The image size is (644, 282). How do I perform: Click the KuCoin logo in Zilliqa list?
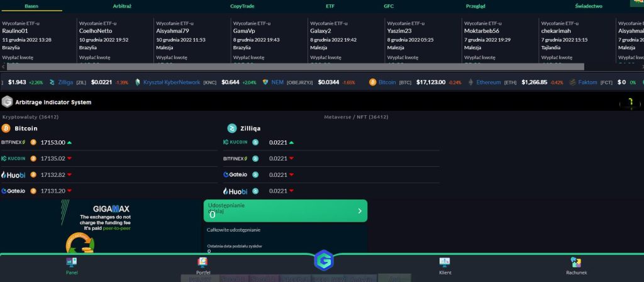(x=235, y=142)
